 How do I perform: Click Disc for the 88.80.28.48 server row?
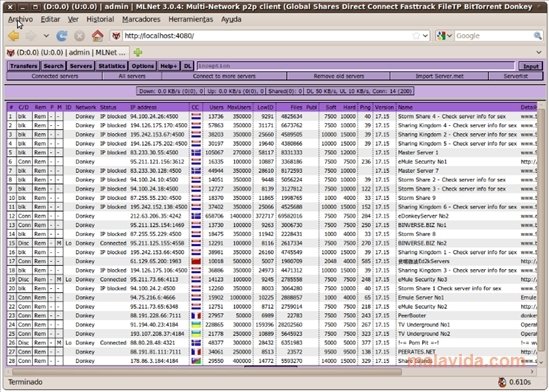[x=24, y=343]
